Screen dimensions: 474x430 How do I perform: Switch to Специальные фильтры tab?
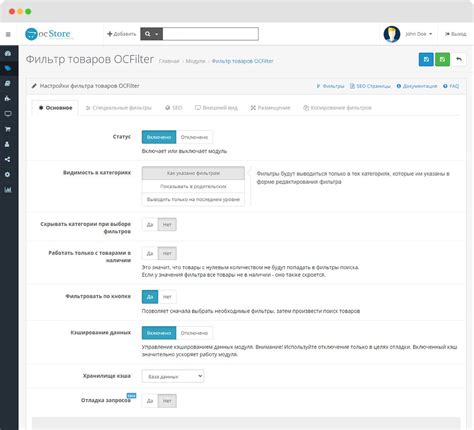coord(118,108)
